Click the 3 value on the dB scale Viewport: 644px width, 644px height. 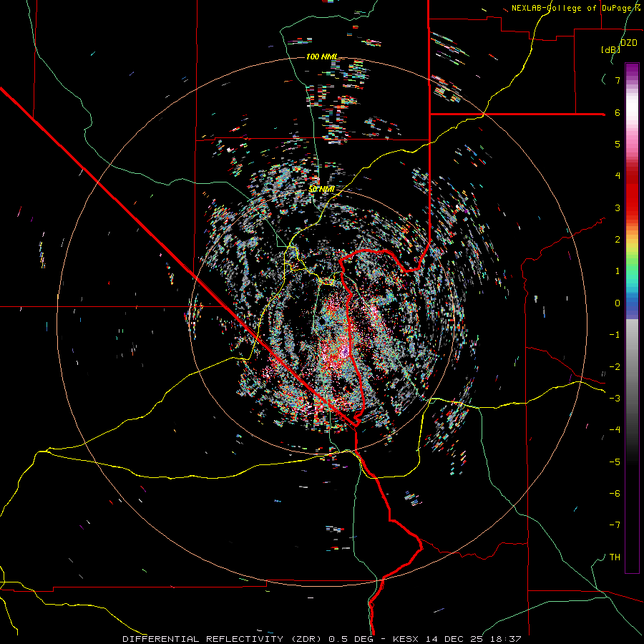pyautogui.click(x=618, y=208)
